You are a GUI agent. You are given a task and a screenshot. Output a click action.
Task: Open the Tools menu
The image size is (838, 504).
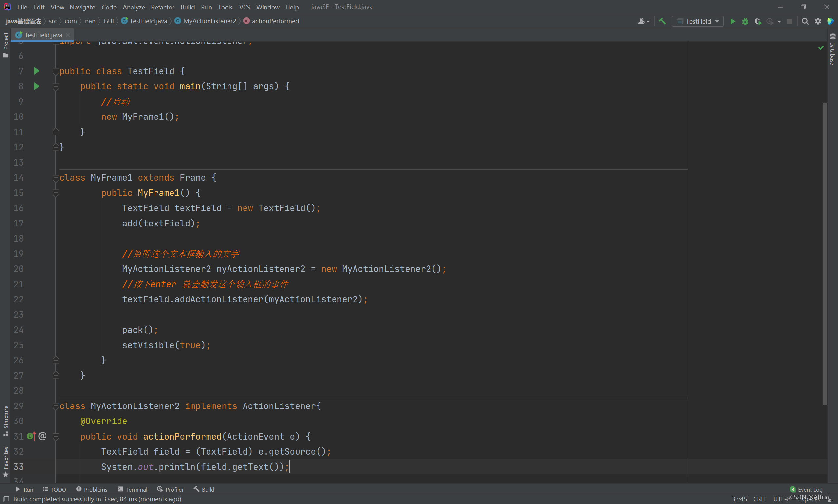tap(225, 7)
